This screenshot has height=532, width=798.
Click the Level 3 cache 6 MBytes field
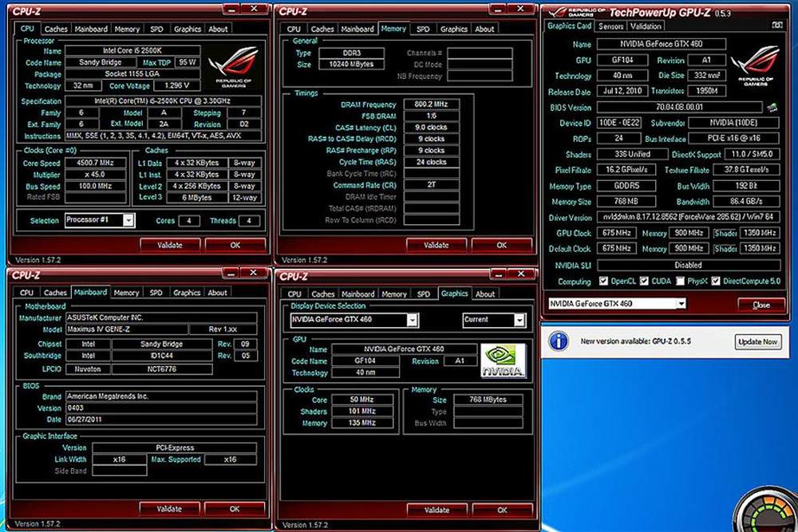tap(196, 197)
